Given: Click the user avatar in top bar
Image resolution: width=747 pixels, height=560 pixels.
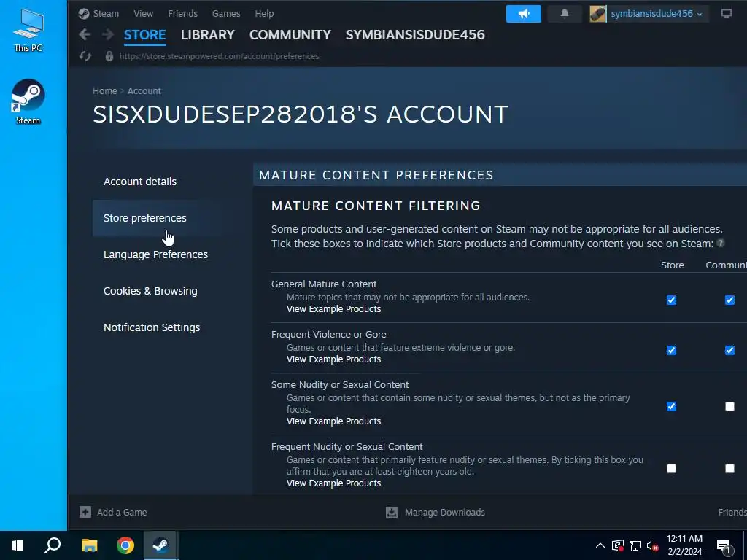Looking at the screenshot, I should (x=598, y=14).
